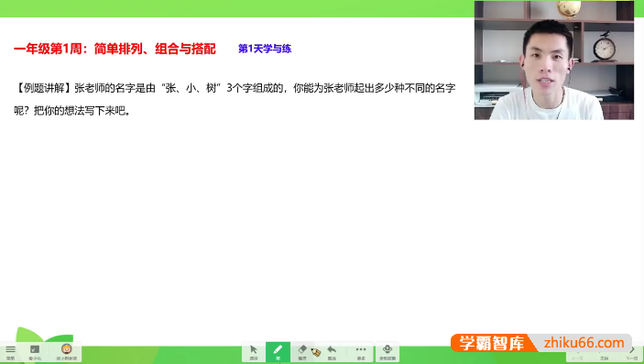The image size is (644, 364).
Task: Activate the highlighted green pen tool
Action: pos(278,352)
